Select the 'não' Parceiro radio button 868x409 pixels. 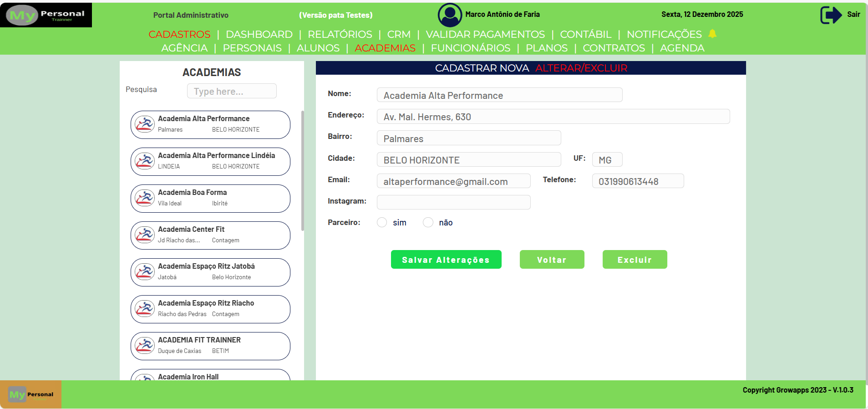tap(428, 222)
